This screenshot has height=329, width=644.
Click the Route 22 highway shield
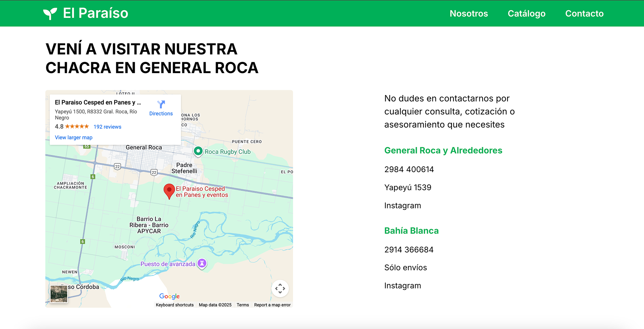tap(117, 167)
